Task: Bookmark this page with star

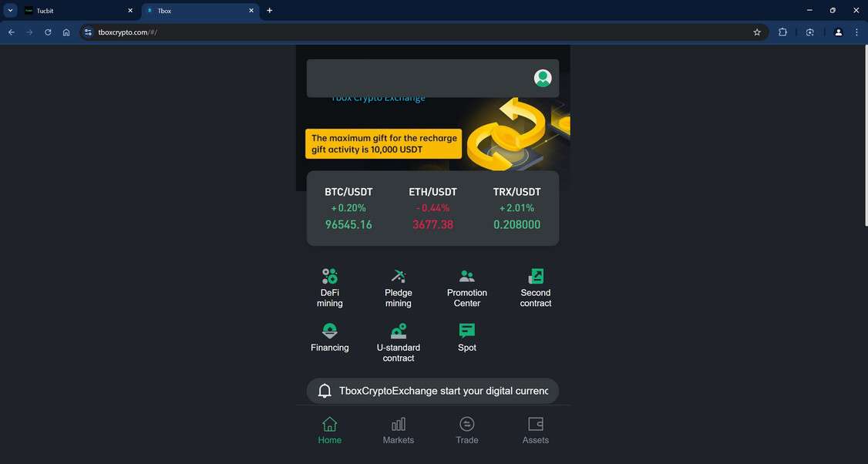Action: click(x=757, y=32)
